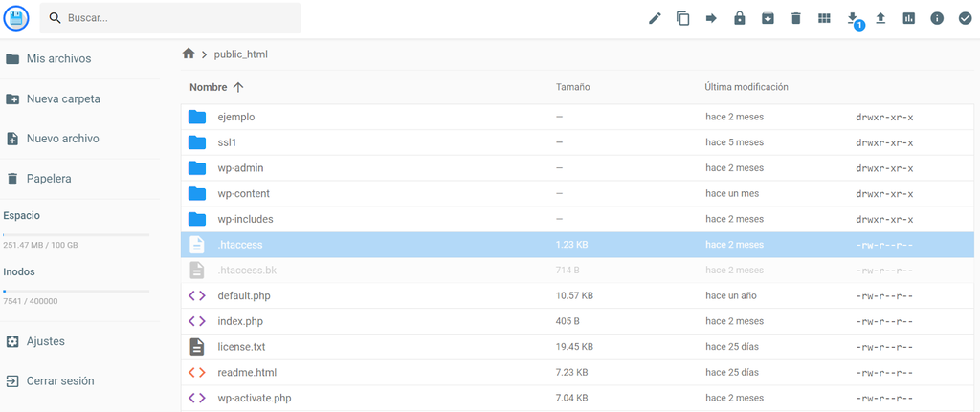Click the upload icon in toolbar
Image resolution: width=980 pixels, height=412 pixels.
click(x=880, y=18)
